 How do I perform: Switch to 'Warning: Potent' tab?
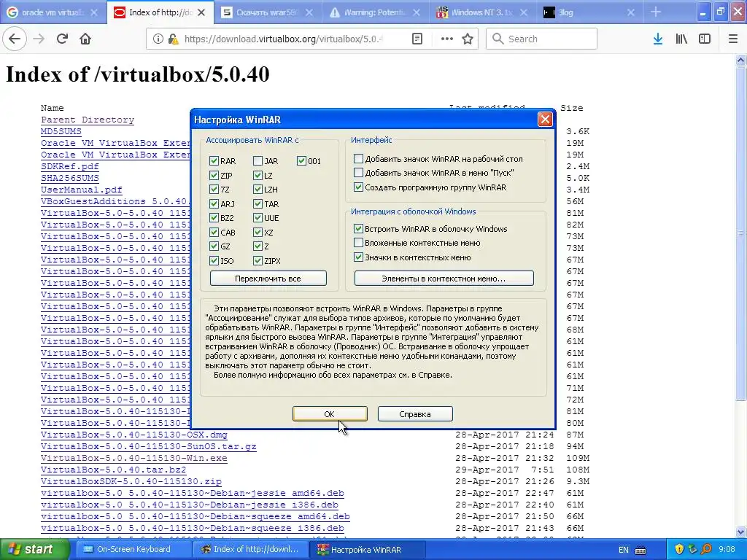coord(375,12)
